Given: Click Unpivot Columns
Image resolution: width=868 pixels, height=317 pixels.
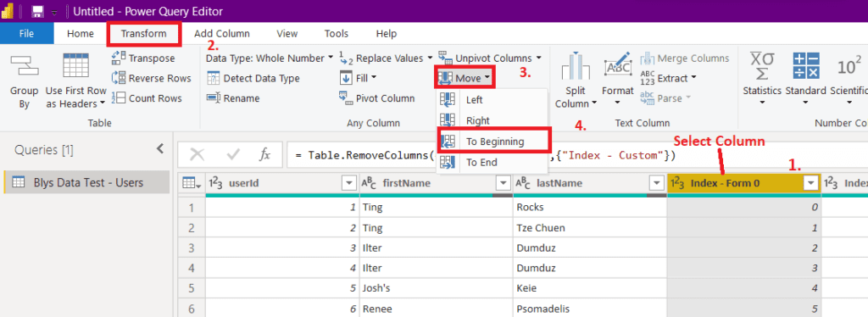Looking at the screenshot, I should click(x=489, y=58).
